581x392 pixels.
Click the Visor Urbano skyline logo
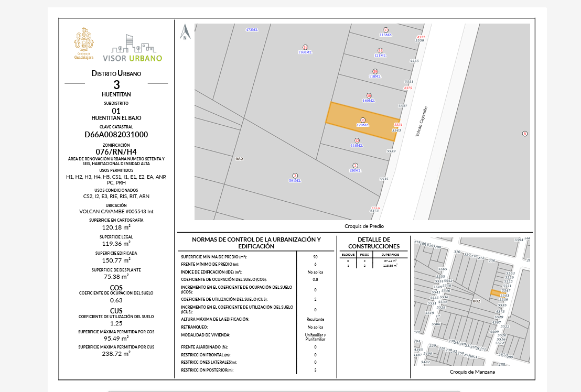[x=133, y=48]
